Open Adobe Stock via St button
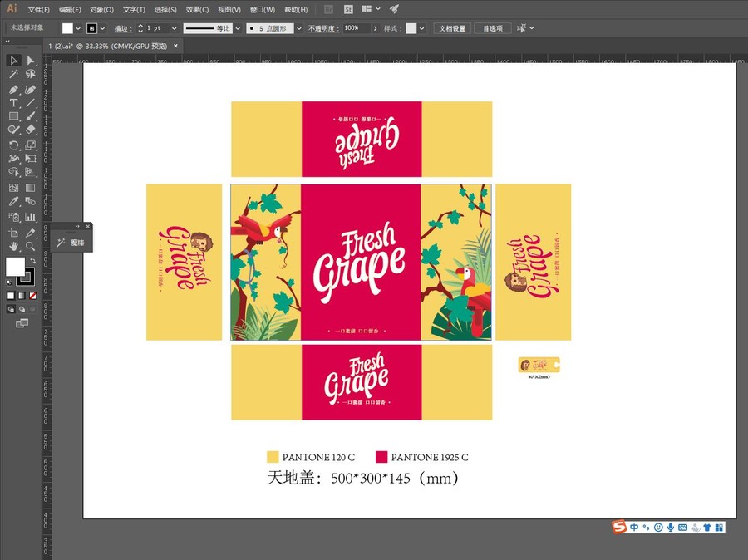Screen dimensions: 748x560 click(348, 9)
